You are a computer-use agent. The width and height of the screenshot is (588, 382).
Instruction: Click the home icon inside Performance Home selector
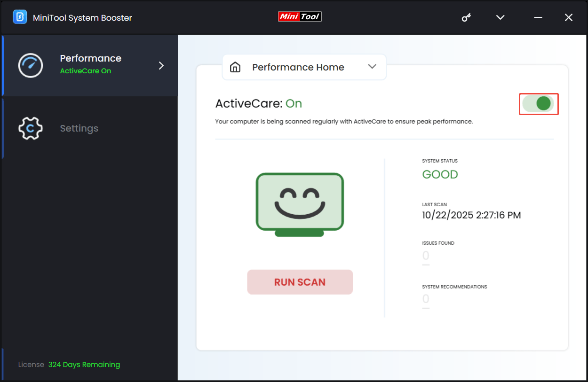coord(235,67)
